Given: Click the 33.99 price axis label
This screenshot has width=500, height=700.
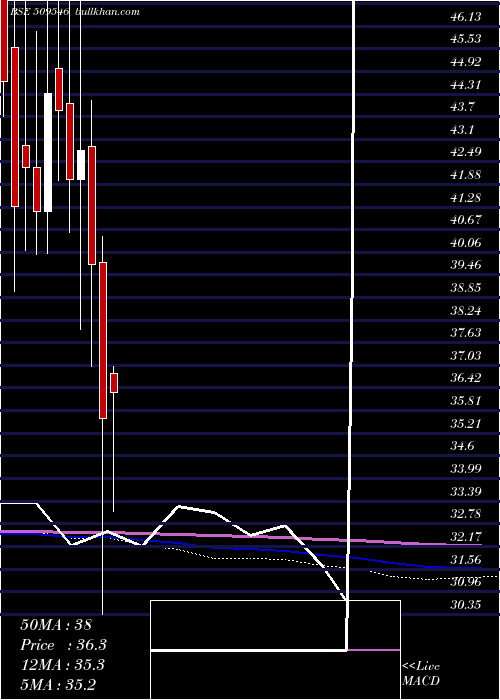Looking at the screenshot, I should (x=466, y=468).
